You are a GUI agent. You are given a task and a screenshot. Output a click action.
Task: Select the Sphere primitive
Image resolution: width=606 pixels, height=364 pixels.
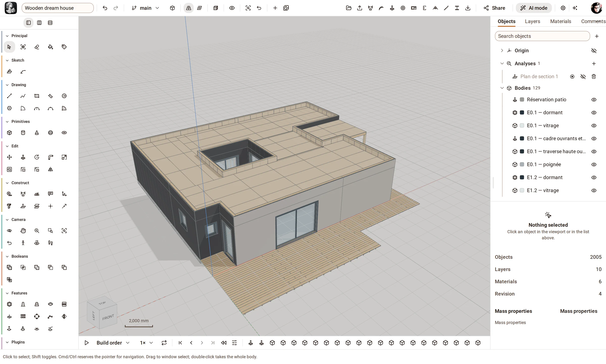[50, 133]
